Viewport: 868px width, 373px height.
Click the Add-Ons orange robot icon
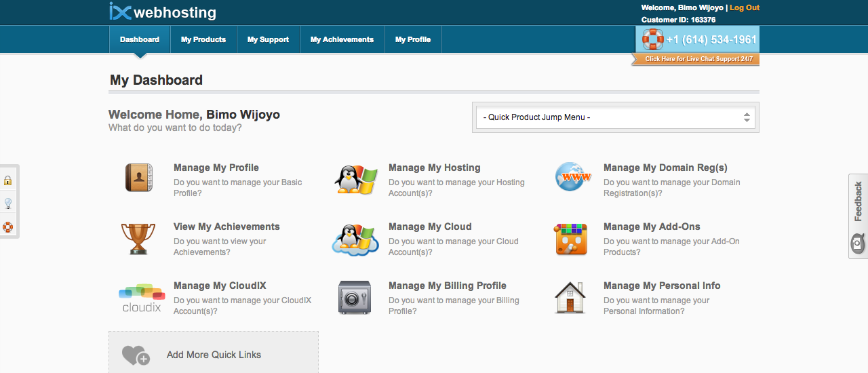click(570, 239)
